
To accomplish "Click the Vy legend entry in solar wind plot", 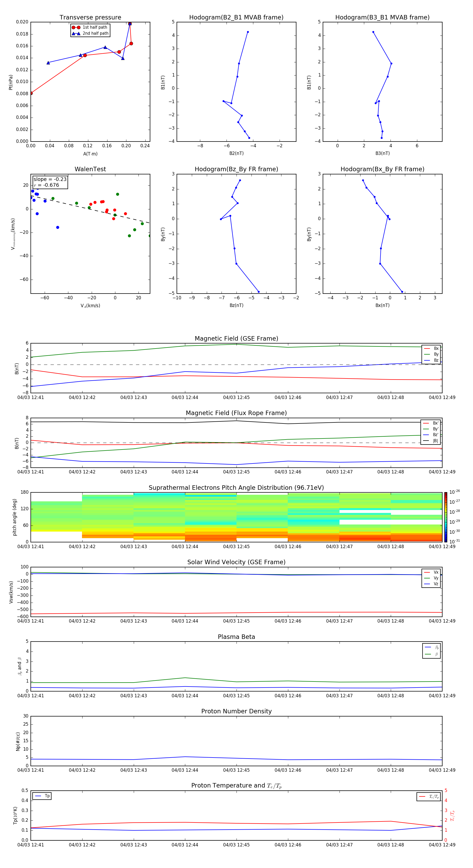I will pyautogui.click(x=431, y=578).
